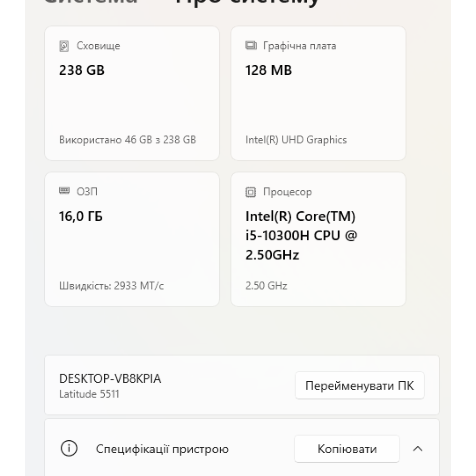Image resolution: width=476 pixels, height=476 pixels.
Task: Click Використано 46 GB з 238 GB text
Action: pyautogui.click(x=128, y=140)
